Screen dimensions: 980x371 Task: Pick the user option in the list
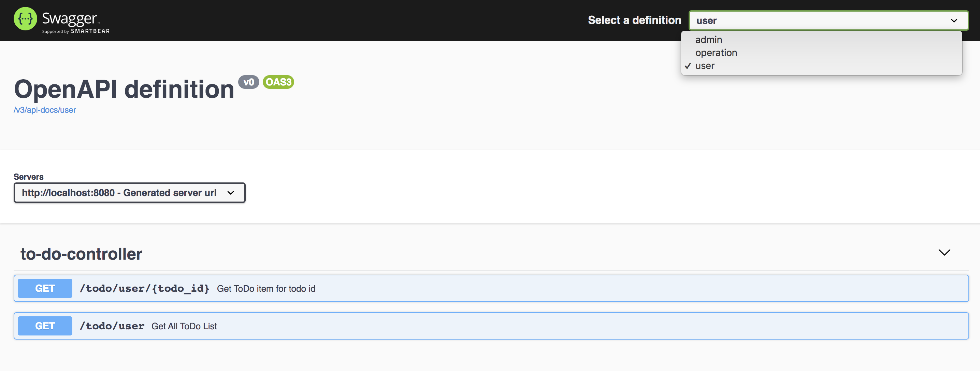click(x=705, y=66)
